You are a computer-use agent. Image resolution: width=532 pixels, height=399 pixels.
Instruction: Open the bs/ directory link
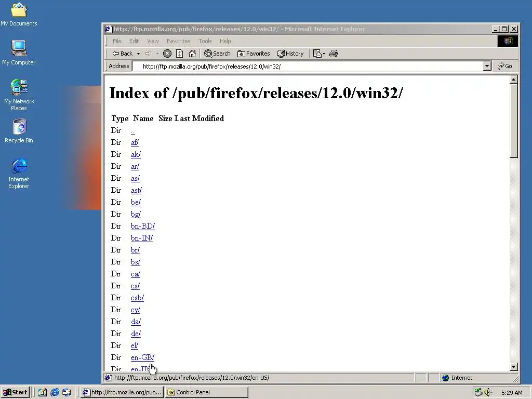pos(136,262)
